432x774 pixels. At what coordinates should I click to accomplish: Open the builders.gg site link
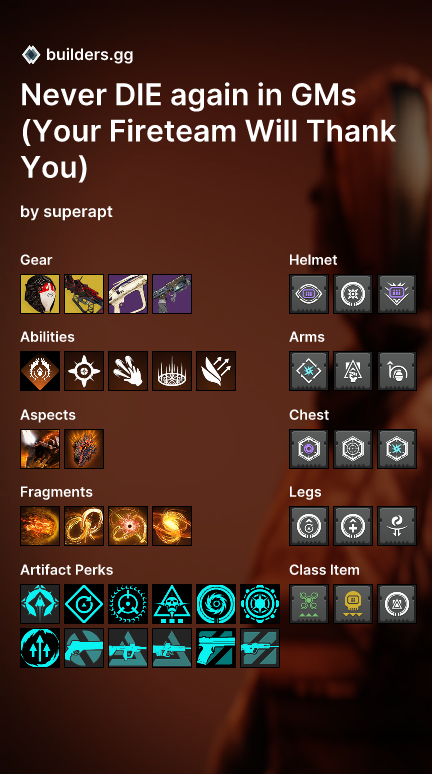click(x=89, y=55)
